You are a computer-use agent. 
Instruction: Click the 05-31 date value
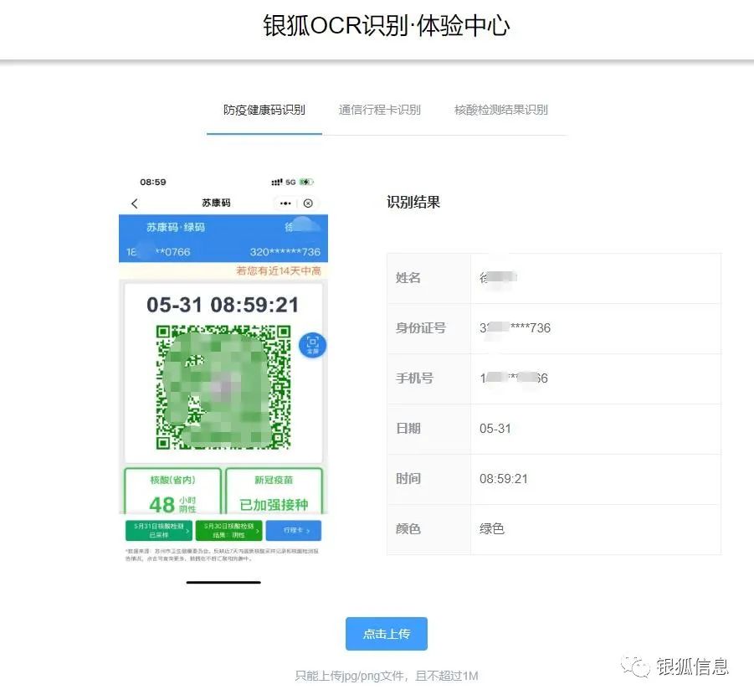point(495,428)
